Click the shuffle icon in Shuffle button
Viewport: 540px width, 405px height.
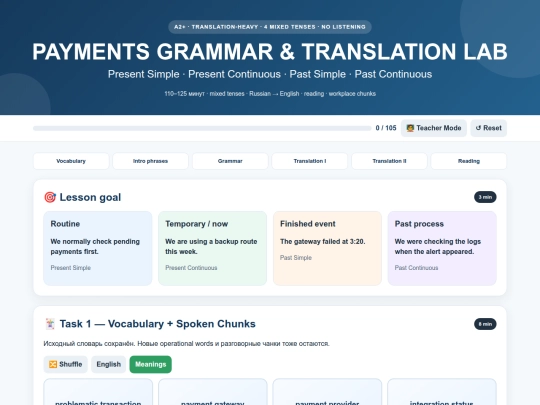53,364
